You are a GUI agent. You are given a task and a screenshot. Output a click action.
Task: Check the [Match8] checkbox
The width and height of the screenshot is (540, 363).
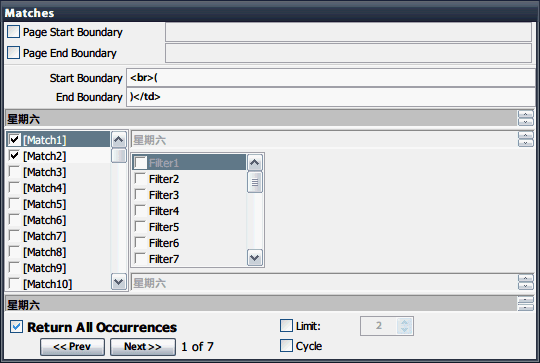tap(14, 251)
